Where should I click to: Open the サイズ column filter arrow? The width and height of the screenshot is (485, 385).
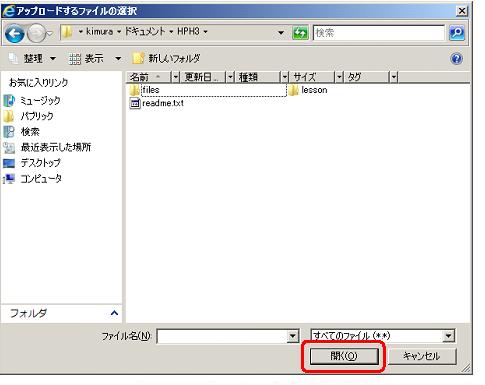pos(339,77)
